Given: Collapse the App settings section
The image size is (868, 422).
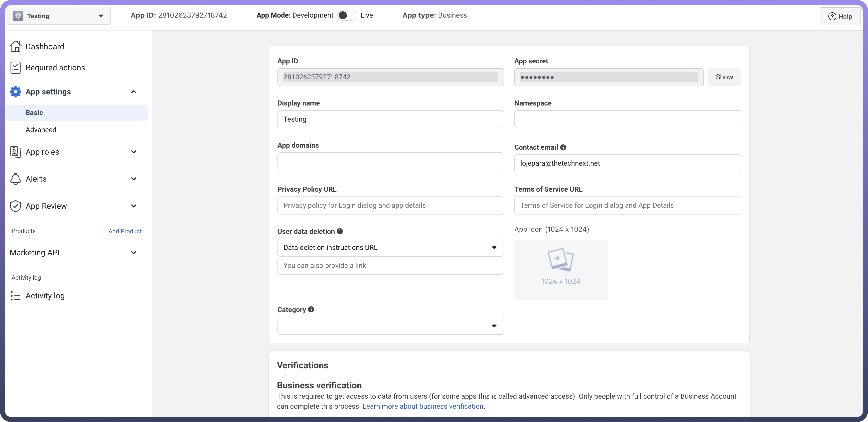Looking at the screenshot, I should click(x=133, y=92).
